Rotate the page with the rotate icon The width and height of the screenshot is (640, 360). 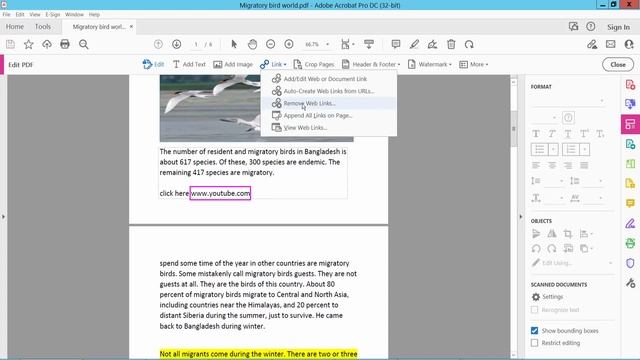point(469,44)
